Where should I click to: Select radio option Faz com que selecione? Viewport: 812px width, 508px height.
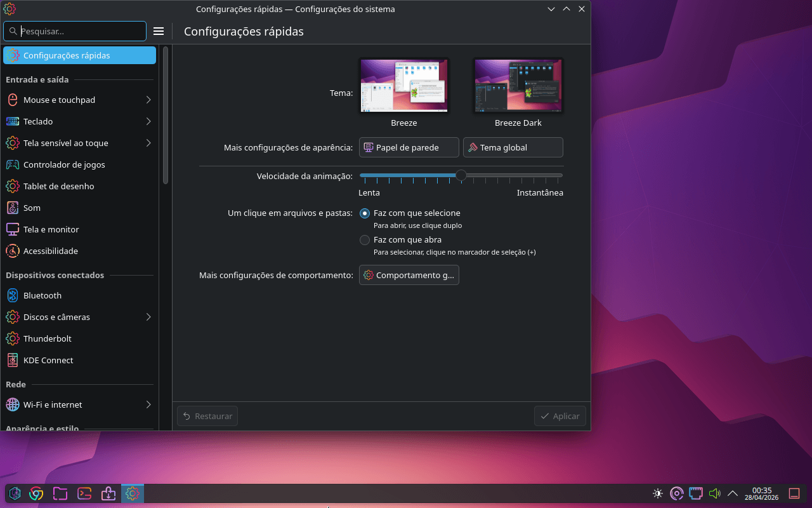click(365, 213)
